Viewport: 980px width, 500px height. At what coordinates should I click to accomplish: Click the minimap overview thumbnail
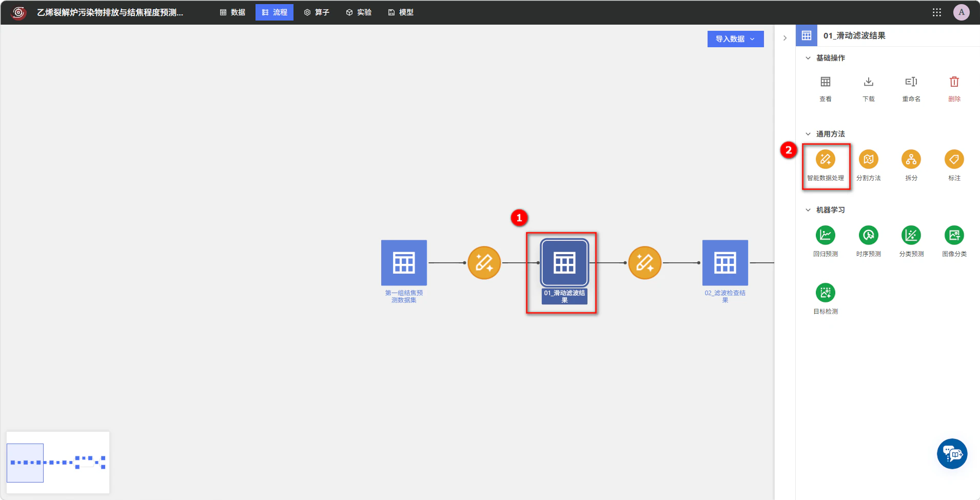(58, 463)
